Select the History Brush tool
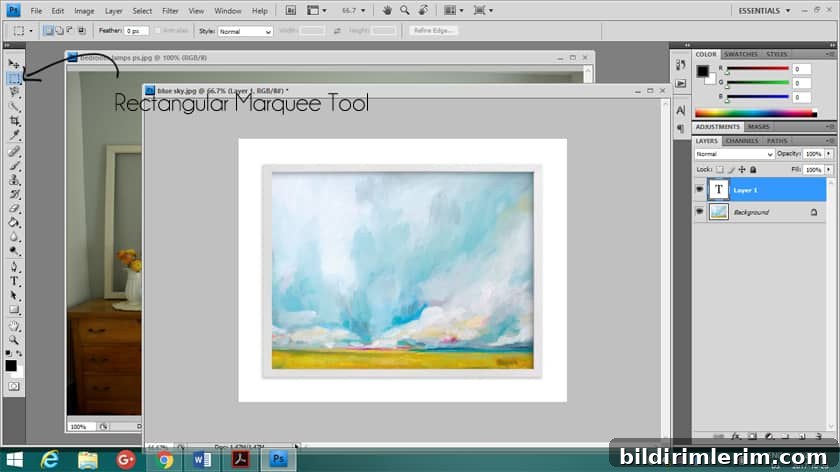Image resolution: width=840 pixels, height=472 pixels. [13, 194]
